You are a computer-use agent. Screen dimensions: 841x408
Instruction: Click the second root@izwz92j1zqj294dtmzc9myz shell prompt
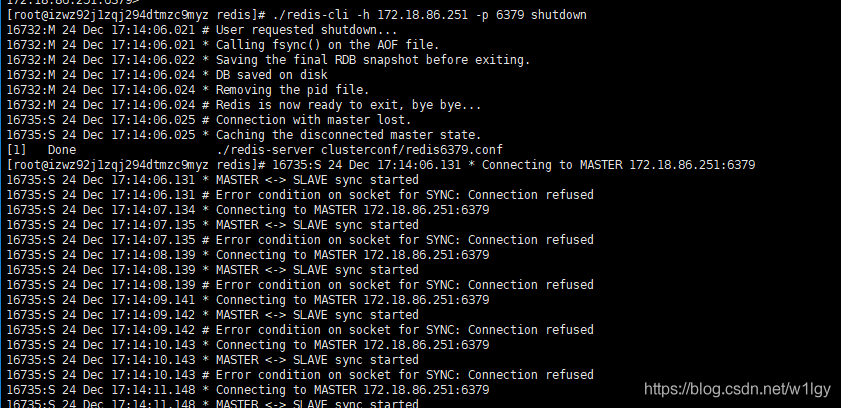[x=136, y=165]
